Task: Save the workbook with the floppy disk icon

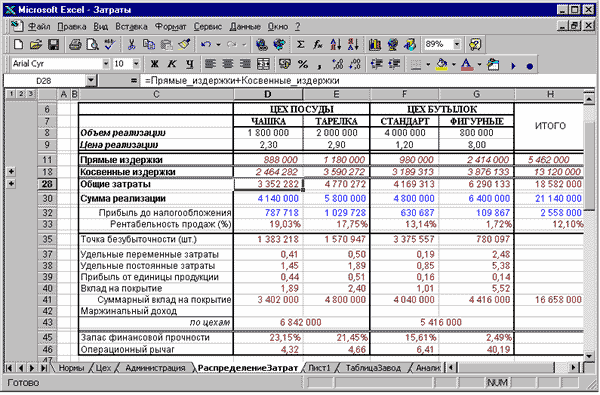Action: point(53,45)
